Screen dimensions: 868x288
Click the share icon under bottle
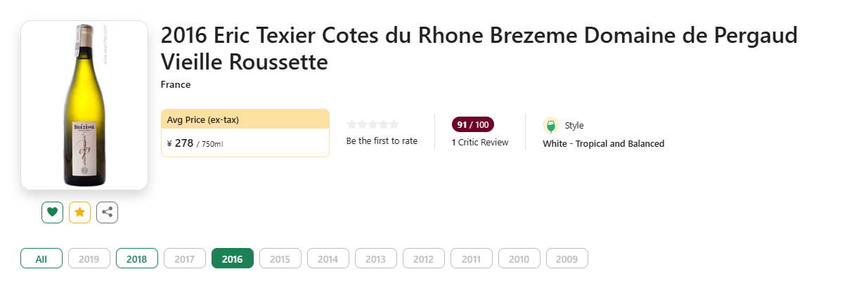pyautogui.click(x=107, y=212)
